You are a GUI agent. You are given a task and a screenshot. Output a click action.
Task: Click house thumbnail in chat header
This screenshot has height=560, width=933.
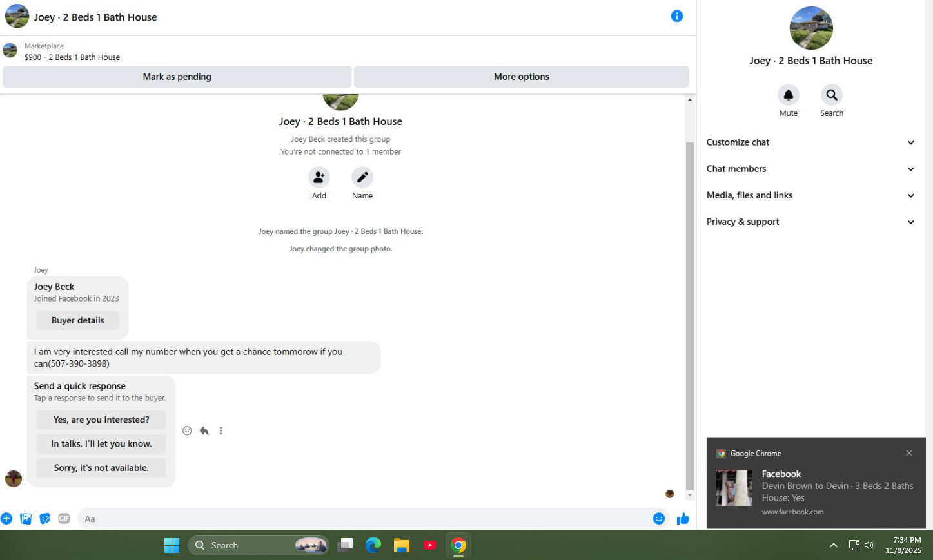pos(17,16)
